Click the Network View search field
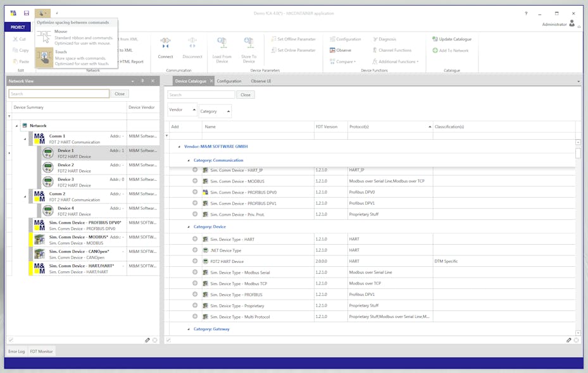The image size is (588, 373). 59,94
